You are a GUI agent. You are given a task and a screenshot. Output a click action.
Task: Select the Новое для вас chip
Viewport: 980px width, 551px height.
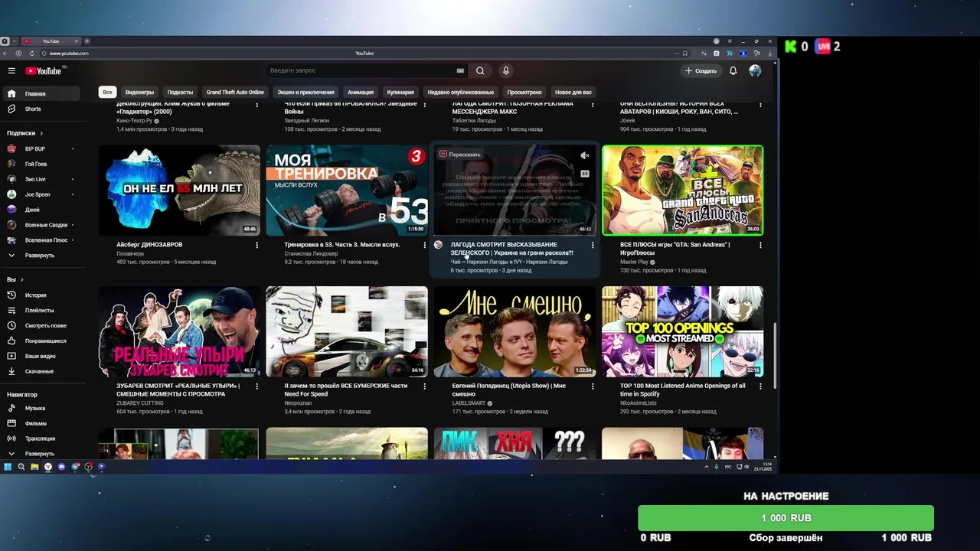click(x=573, y=92)
